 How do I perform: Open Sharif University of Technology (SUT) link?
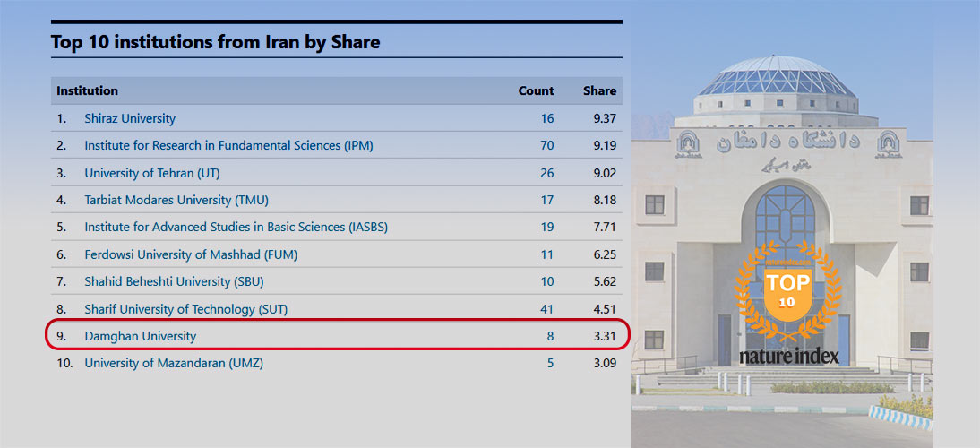pyautogui.click(x=186, y=308)
